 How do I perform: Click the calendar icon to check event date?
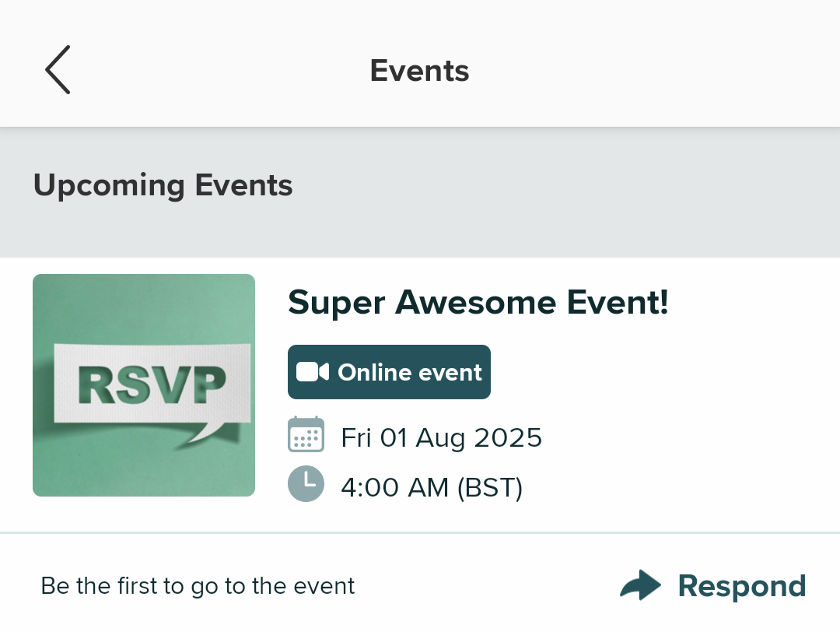tap(306, 434)
